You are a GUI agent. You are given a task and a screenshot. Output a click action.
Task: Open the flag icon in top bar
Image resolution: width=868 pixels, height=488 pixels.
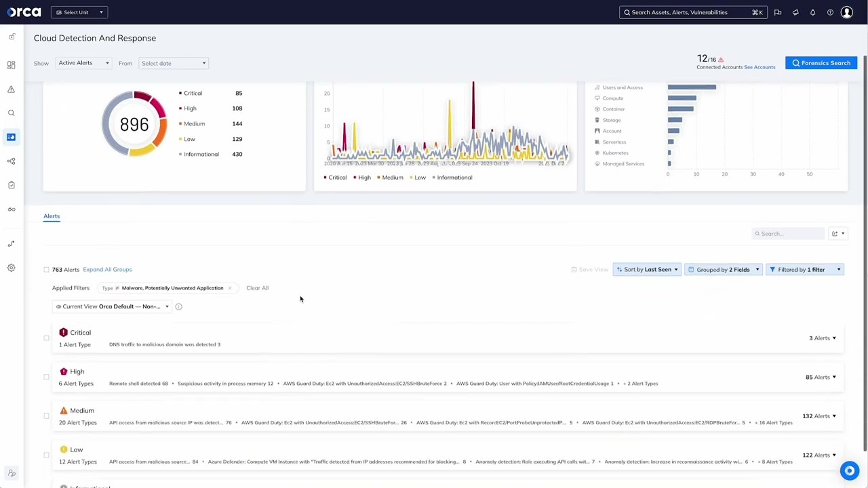coord(778,12)
